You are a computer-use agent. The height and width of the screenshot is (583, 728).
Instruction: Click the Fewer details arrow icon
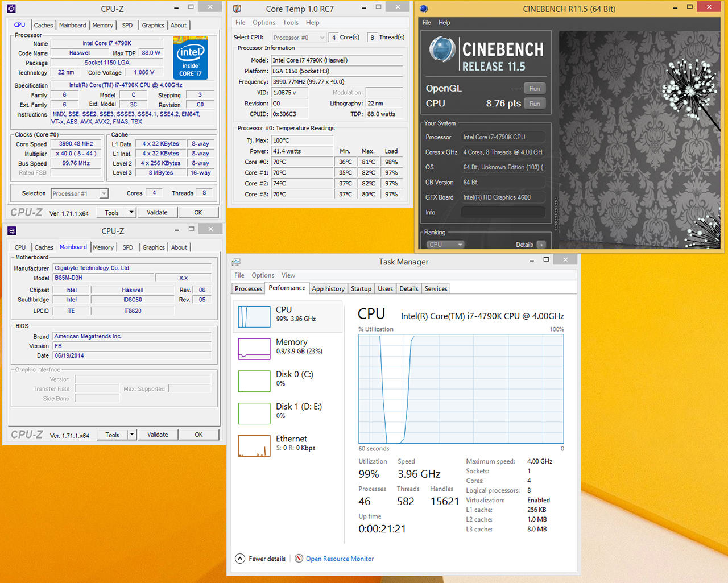point(241,559)
